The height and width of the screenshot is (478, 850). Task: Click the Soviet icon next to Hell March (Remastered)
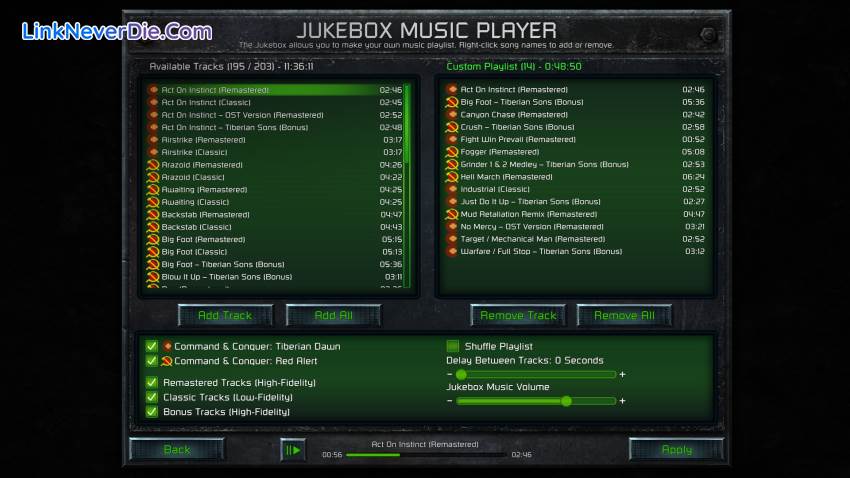(452, 177)
